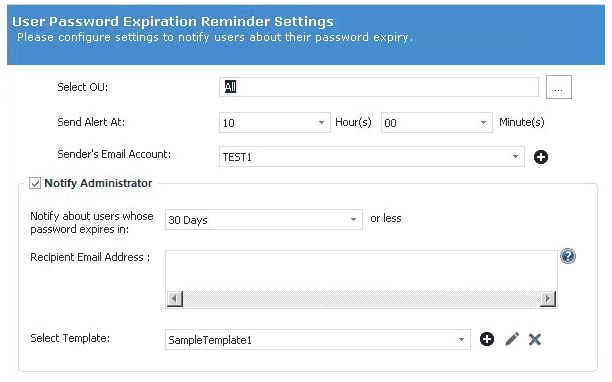The image size is (612, 382).
Task: Click the Select OU text field
Action: (x=379, y=87)
